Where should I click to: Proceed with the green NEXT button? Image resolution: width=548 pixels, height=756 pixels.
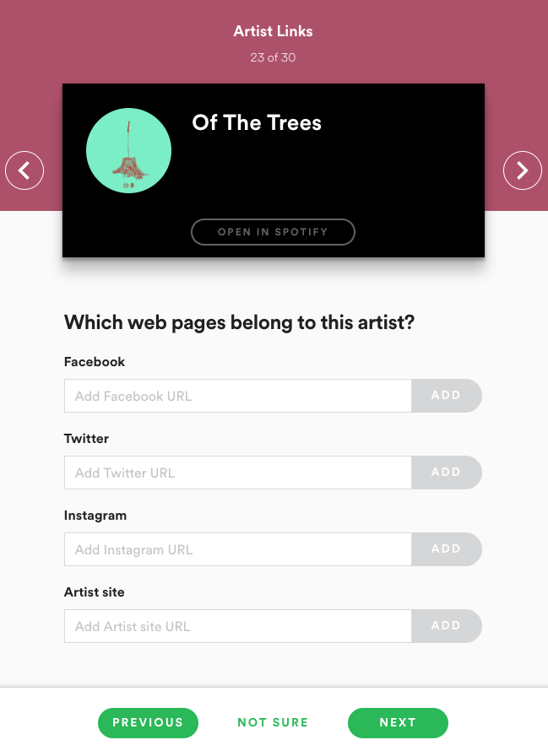click(398, 723)
